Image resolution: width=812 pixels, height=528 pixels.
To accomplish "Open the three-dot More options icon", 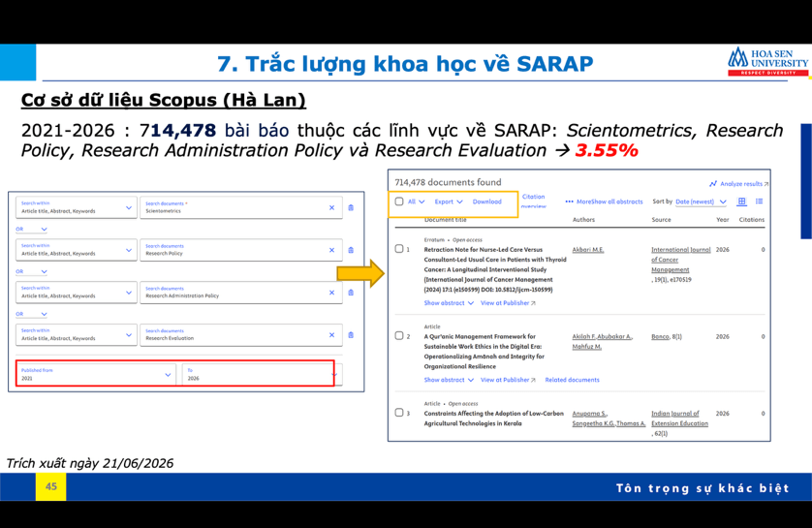I will pos(569,202).
